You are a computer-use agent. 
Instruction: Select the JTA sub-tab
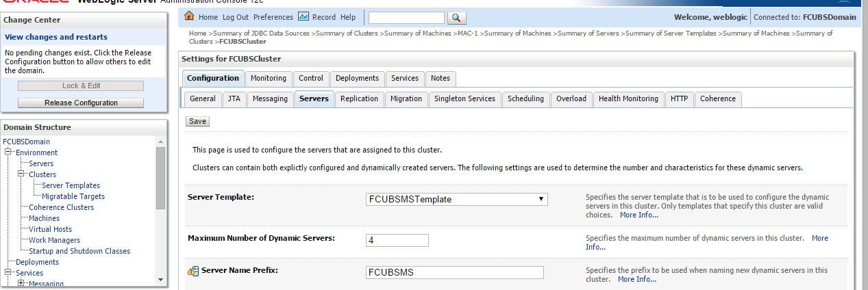(x=234, y=98)
